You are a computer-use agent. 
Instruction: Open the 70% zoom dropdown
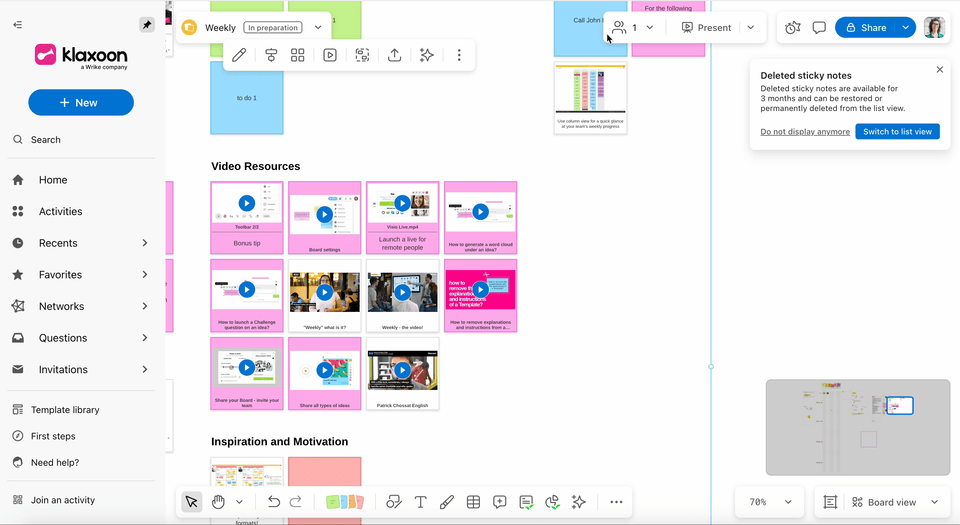(x=770, y=502)
